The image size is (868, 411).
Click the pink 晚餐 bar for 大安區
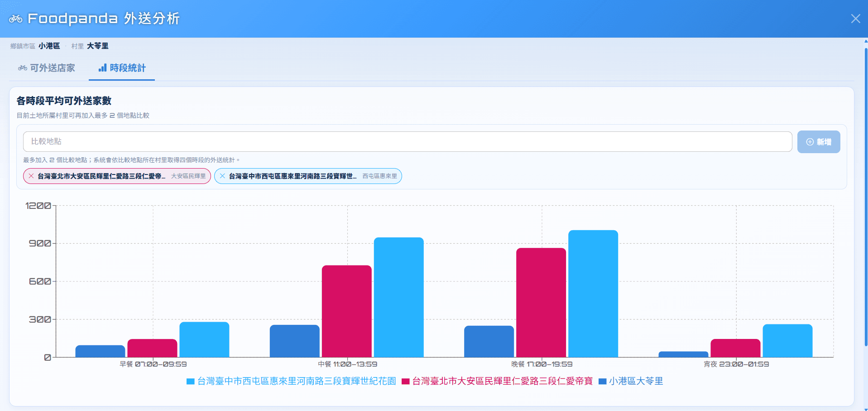pyautogui.click(x=541, y=303)
